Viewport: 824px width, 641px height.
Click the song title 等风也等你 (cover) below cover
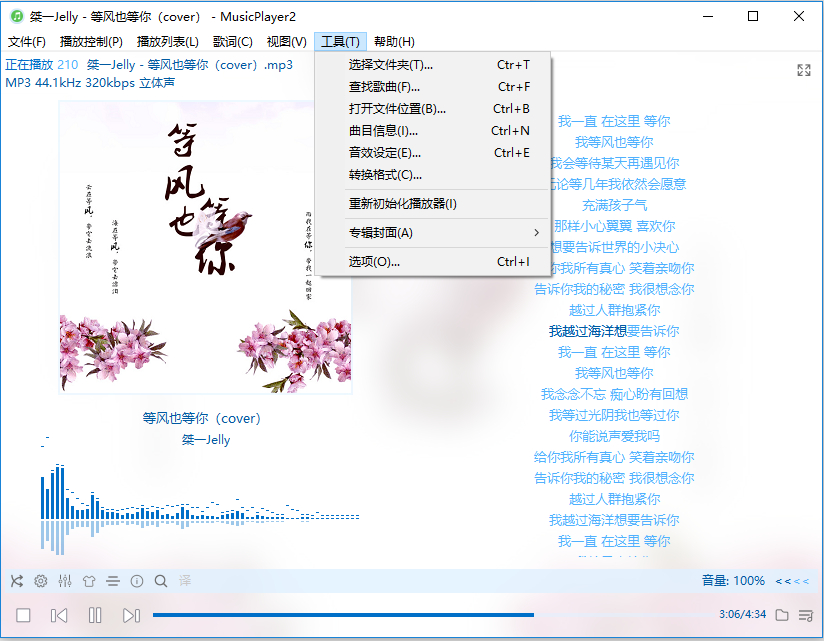(x=202, y=418)
